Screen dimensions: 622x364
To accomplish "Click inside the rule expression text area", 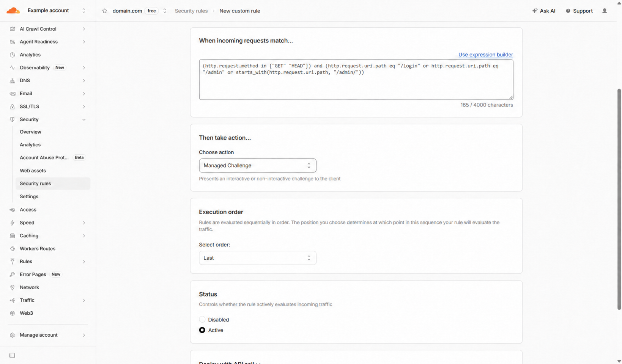I will [356, 80].
